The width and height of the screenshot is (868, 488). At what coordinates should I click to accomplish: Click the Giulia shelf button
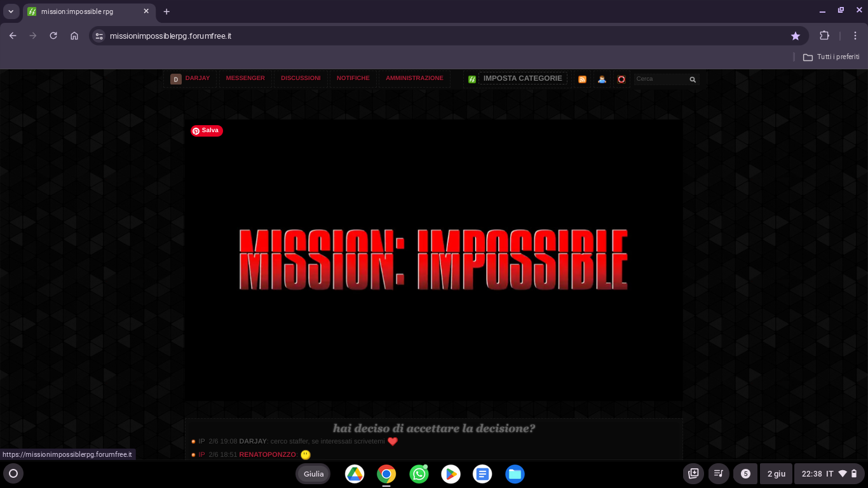(x=313, y=474)
